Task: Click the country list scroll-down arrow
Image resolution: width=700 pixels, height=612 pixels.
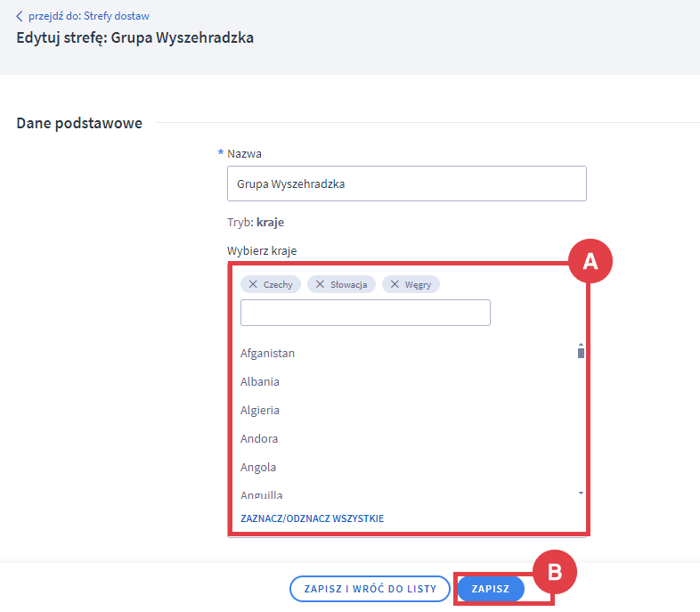Action: [x=581, y=493]
